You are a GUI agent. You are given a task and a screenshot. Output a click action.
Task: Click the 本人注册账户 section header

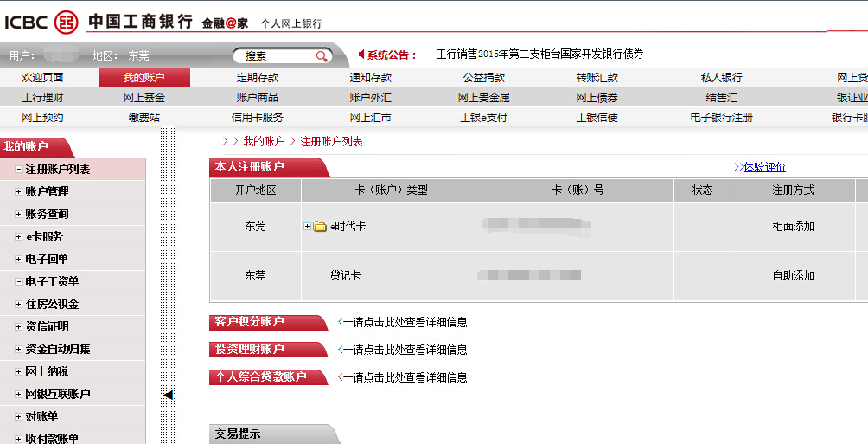pyautogui.click(x=269, y=167)
